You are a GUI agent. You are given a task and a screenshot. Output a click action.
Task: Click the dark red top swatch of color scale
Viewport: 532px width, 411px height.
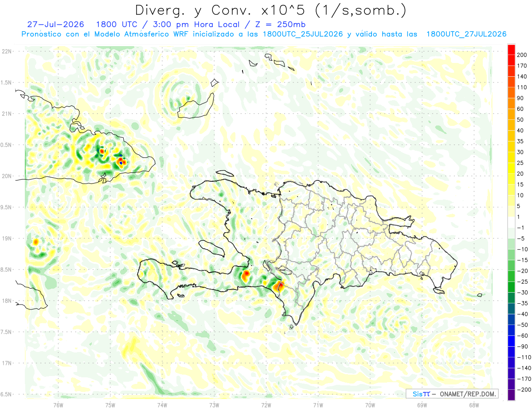click(x=511, y=49)
